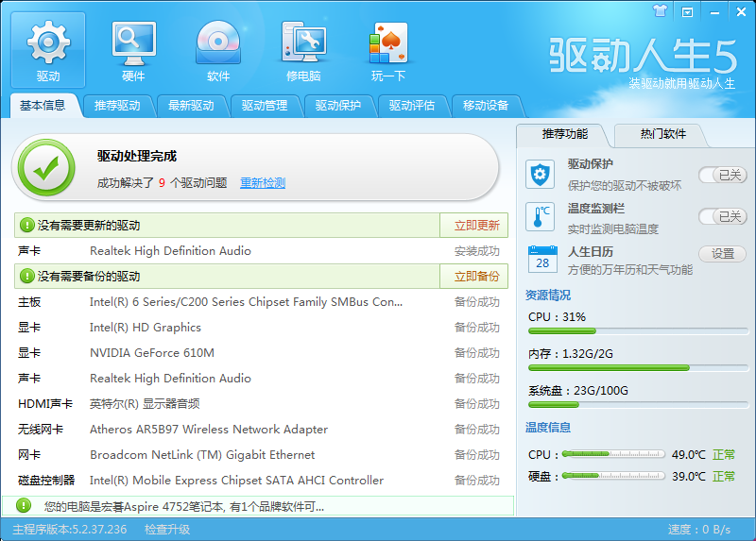The image size is (756, 541).
Task: Click the info icon beside 没有需要备份的驱动
Action: point(26,276)
